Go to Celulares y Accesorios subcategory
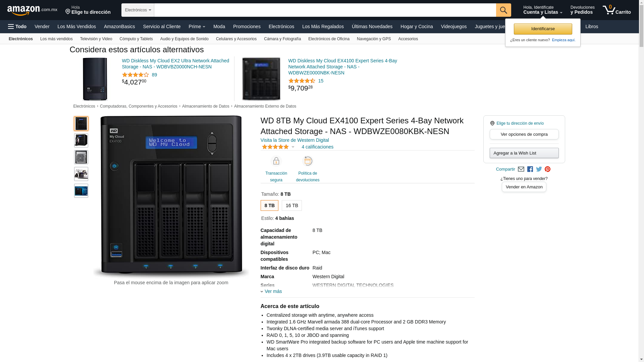644x362 pixels. pos(236,39)
